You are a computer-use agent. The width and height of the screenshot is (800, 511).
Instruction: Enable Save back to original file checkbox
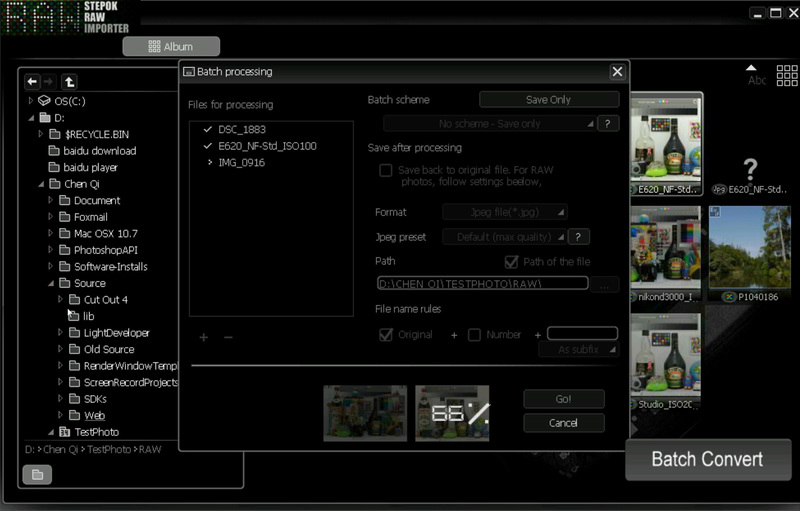[x=385, y=171]
